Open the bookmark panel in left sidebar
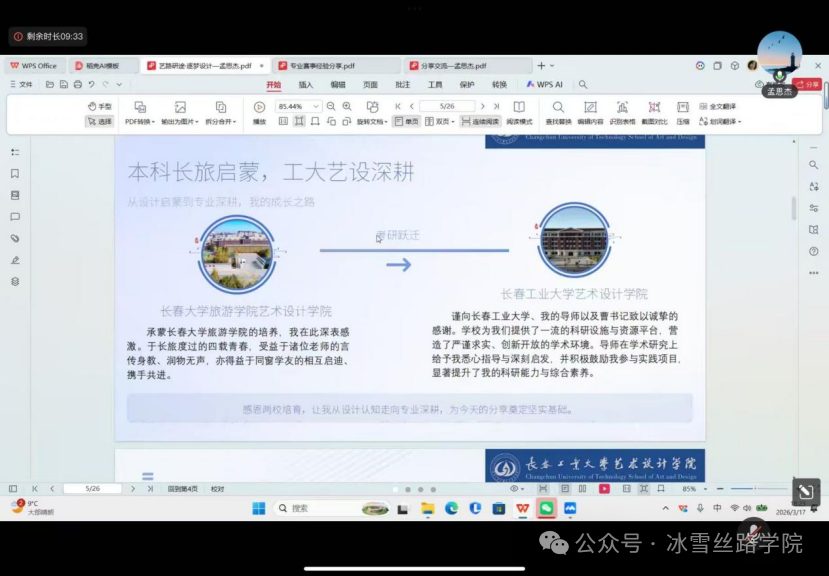Viewport: 829px width, 576px height. point(15,173)
